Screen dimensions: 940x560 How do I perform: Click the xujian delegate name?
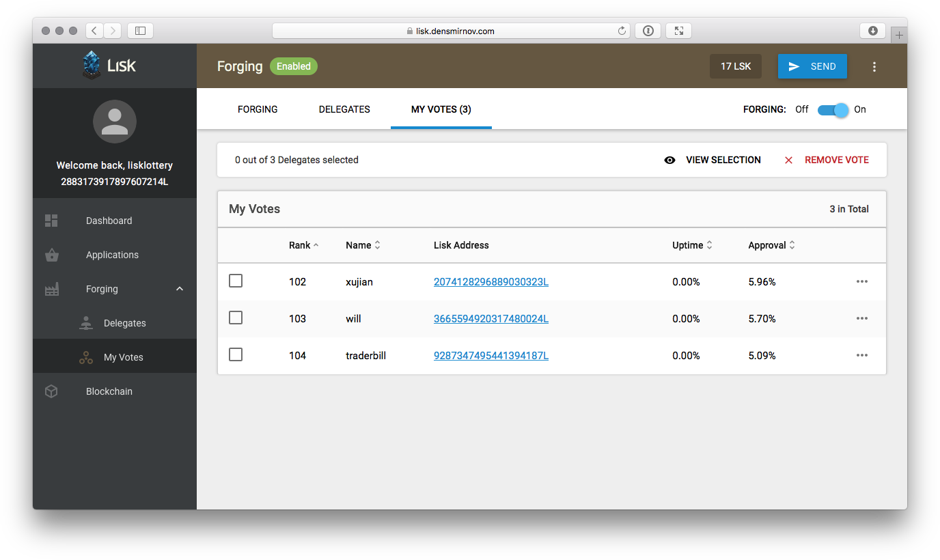(359, 281)
